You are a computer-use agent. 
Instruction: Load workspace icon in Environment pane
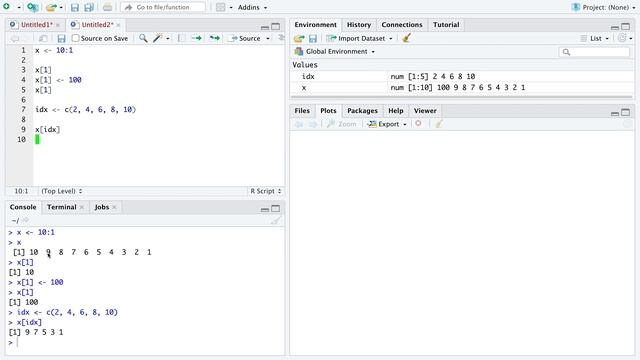pyautogui.click(x=299, y=38)
